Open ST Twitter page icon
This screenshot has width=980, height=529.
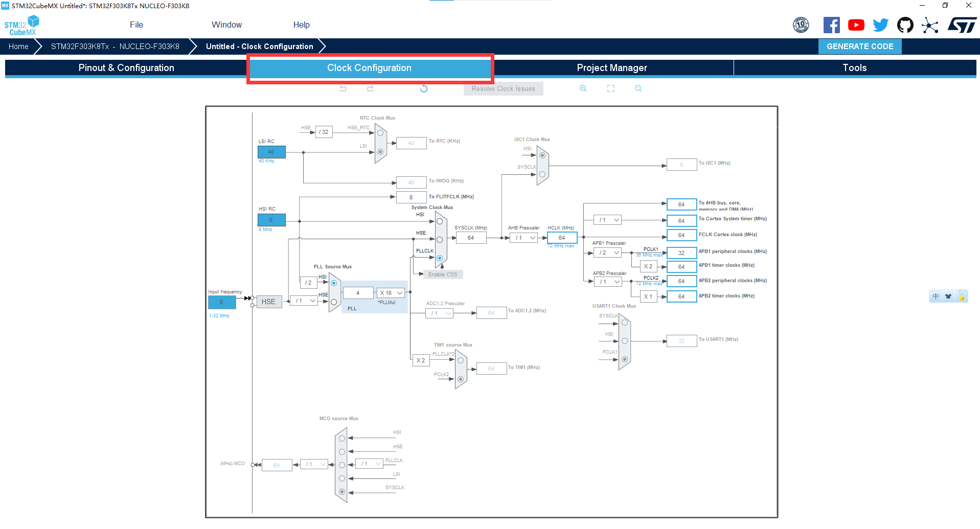(x=881, y=25)
